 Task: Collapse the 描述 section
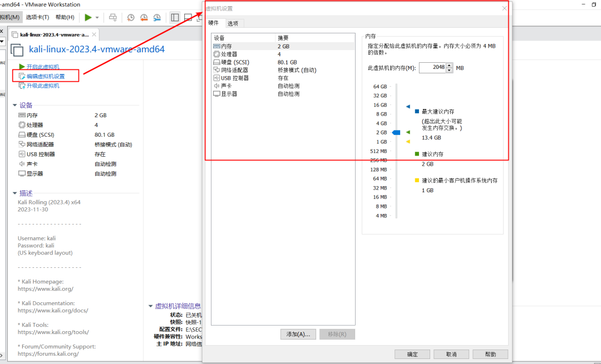click(15, 193)
